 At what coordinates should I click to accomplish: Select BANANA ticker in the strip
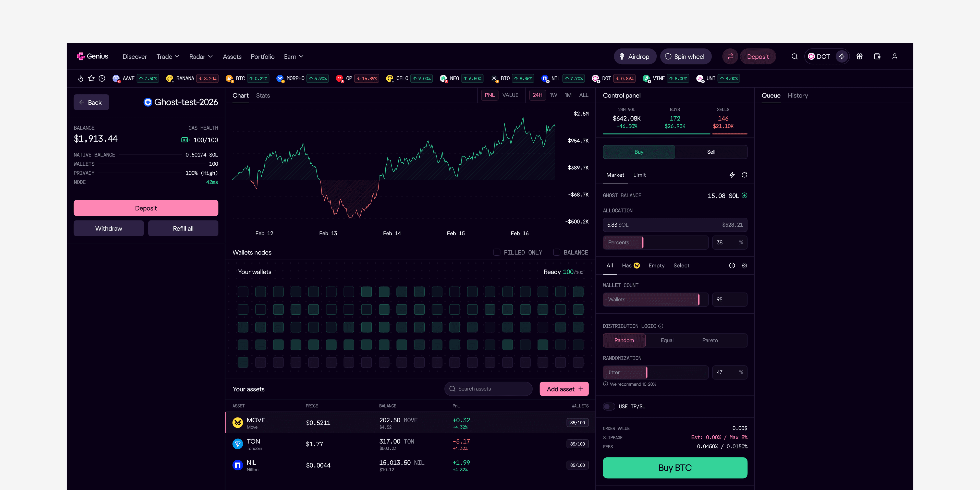pos(192,78)
